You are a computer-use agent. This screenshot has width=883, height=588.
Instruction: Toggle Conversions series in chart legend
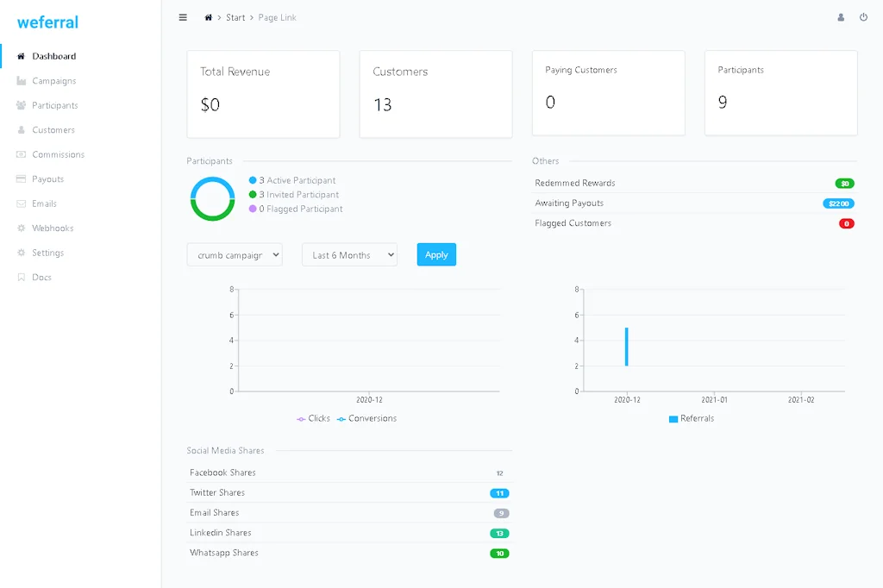(x=366, y=418)
